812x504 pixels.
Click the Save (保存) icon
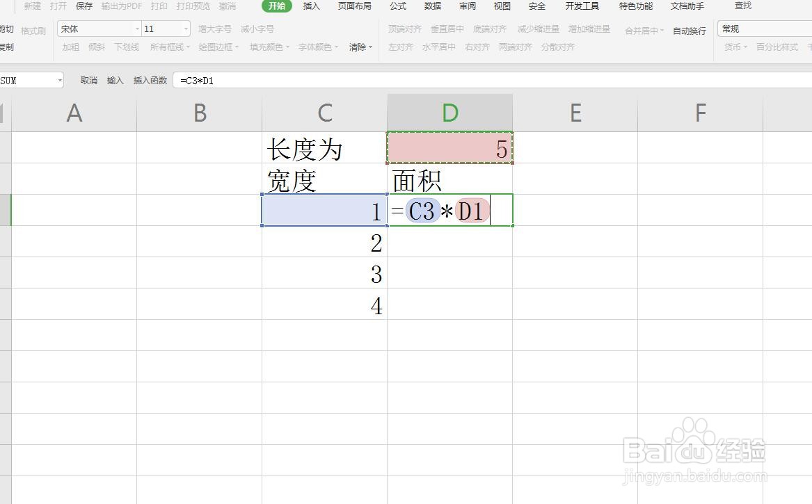(x=83, y=6)
